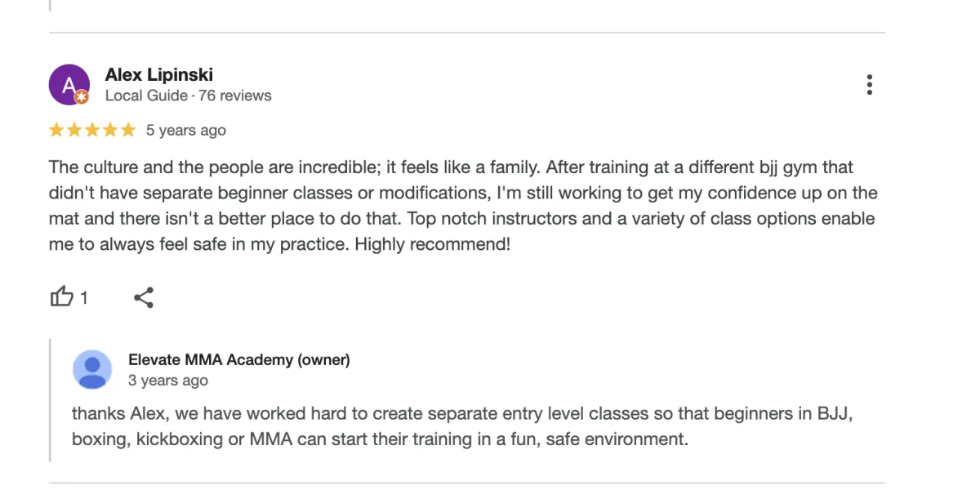Click the "3 years ago" owner reply timestamp
This screenshot has height=490, width=980.
(x=167, y=380)
